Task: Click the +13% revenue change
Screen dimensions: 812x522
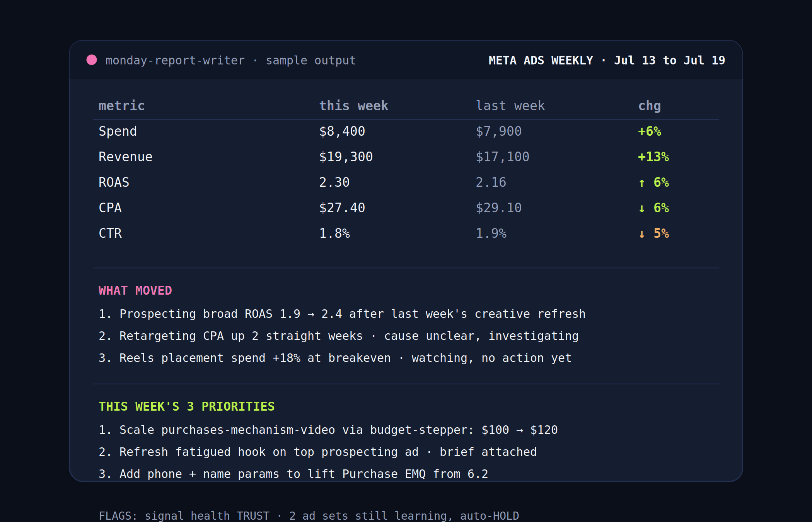Action: [x=653, y=157]
